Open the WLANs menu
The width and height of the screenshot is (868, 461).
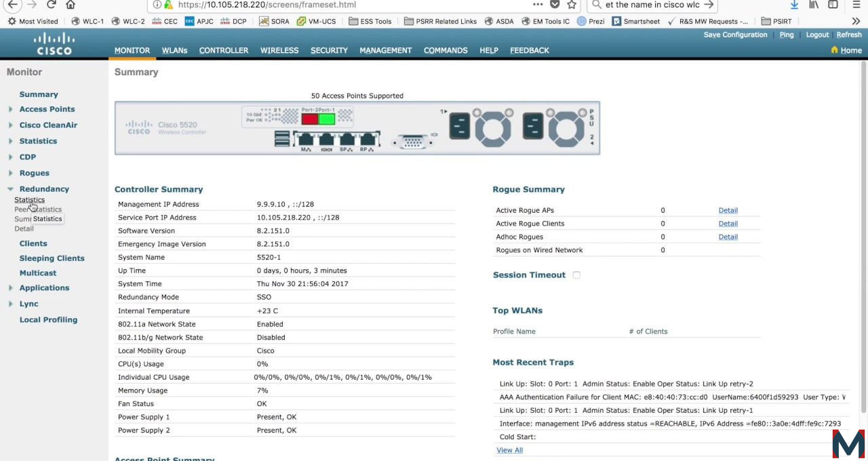click(x=174, y=50)
